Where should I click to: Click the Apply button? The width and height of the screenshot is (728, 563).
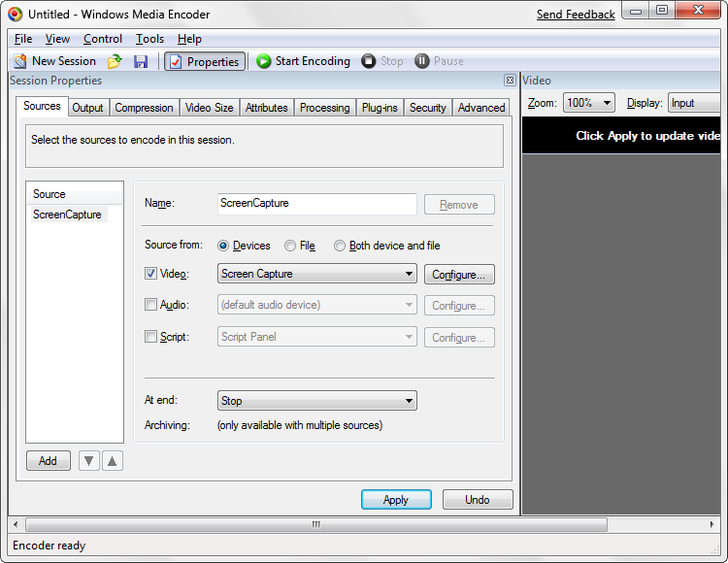coord(396,500)
